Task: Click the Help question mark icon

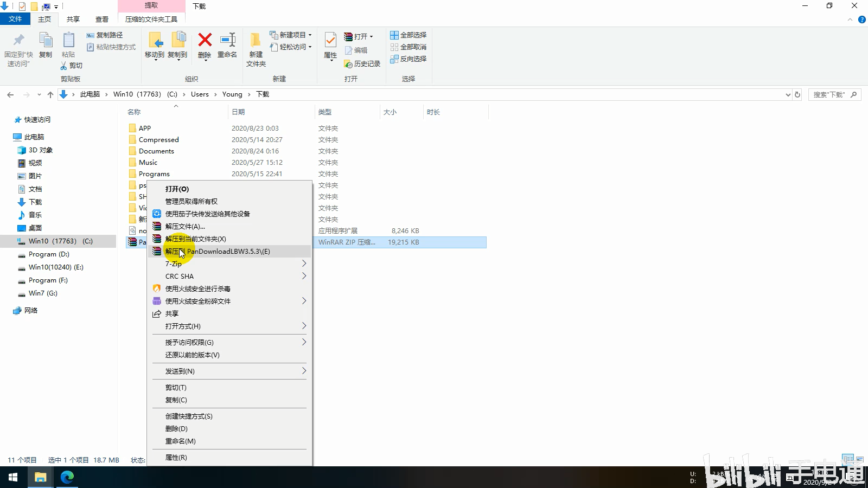Action: (862, 20)
